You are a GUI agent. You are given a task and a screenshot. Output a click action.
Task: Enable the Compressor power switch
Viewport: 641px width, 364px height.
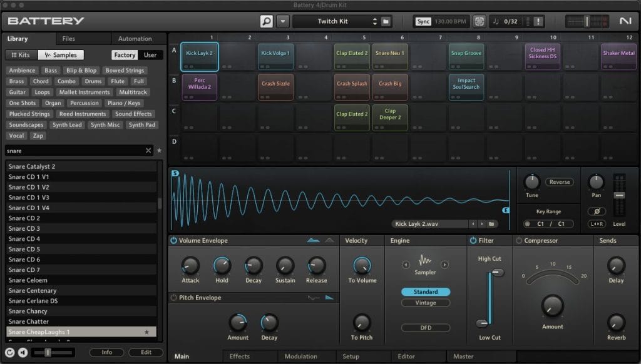coord(518,241)
